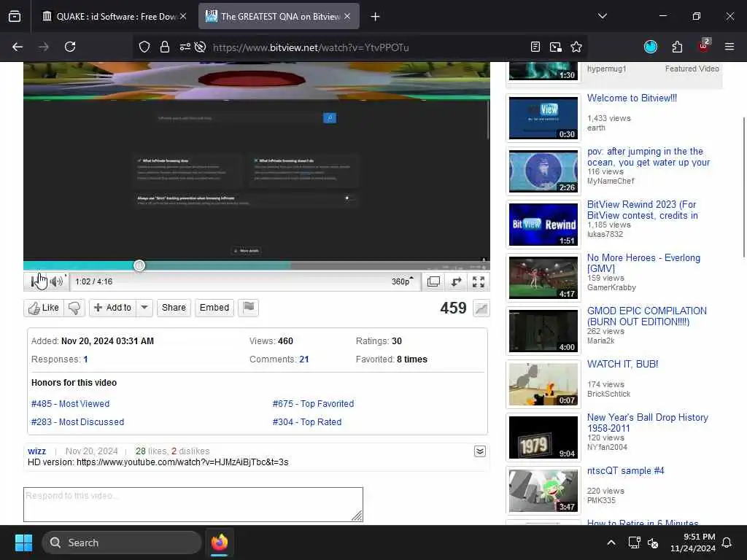Open the Embed code panel
Image resolution: width=747 pixels, height=560 pixels.
coord(214,308)
